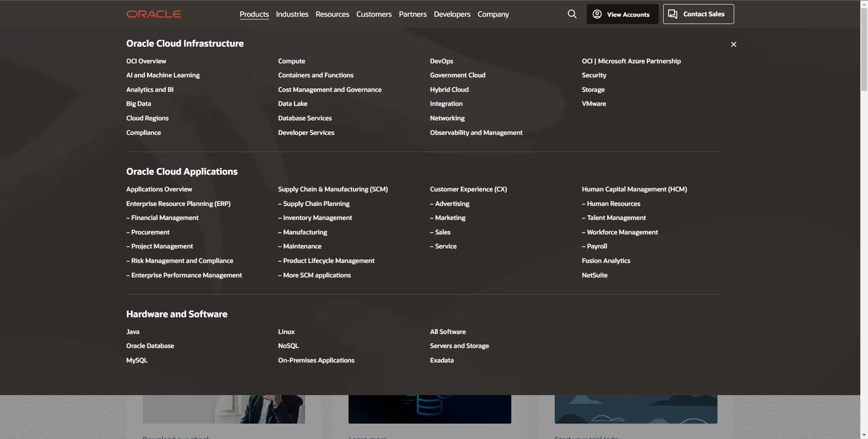Go to Inventory Management
This screenshot has width=868, height=439.
pos(315,218)
